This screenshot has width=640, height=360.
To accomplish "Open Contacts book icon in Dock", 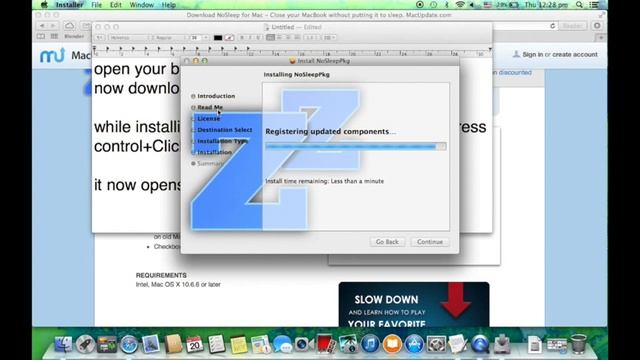I will [x=173, y=344].
